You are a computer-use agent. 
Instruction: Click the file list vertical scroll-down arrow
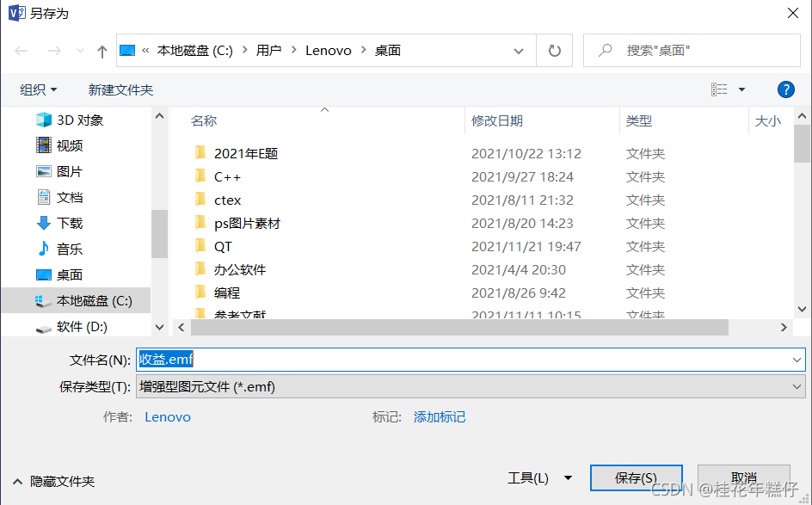(x=803, y=309)
